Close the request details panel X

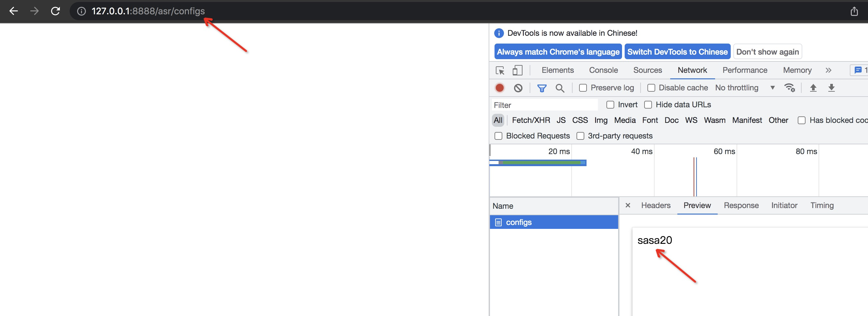[x=628, y=205]
